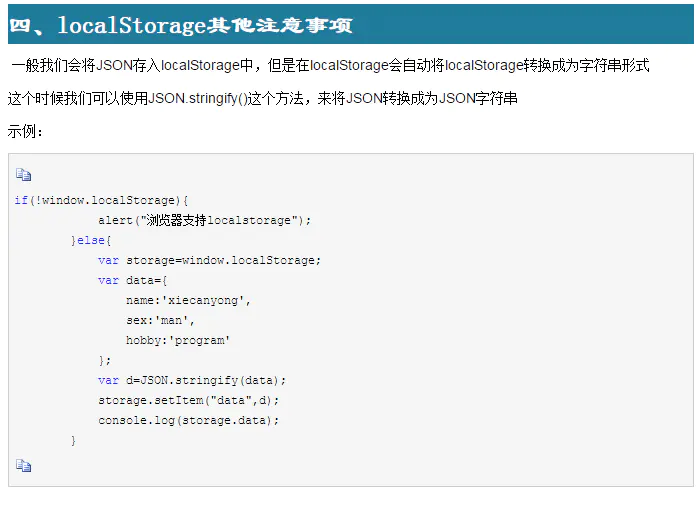This screenshot has height=513, width=696.
Task: Click the 'var storage=window.localStorage;' line
Action: [x=210, y=260]
